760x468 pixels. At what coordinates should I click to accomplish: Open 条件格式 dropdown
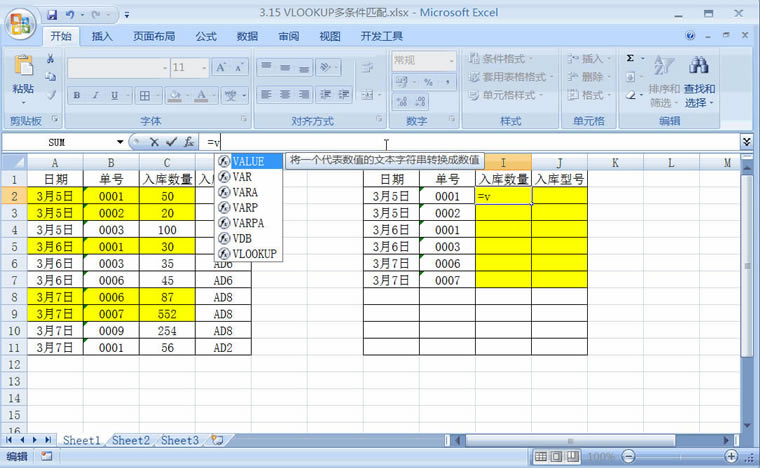501,59
